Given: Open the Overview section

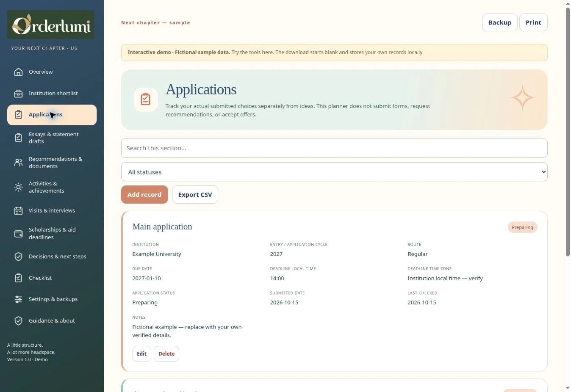Looking at the screenshot, I should (52, 72).
